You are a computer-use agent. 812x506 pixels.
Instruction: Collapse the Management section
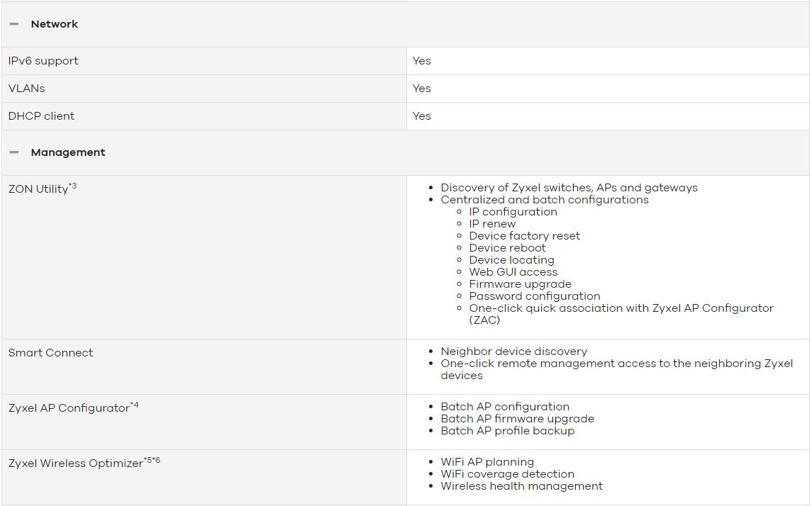pyautogui.click(x=14, y=152)
